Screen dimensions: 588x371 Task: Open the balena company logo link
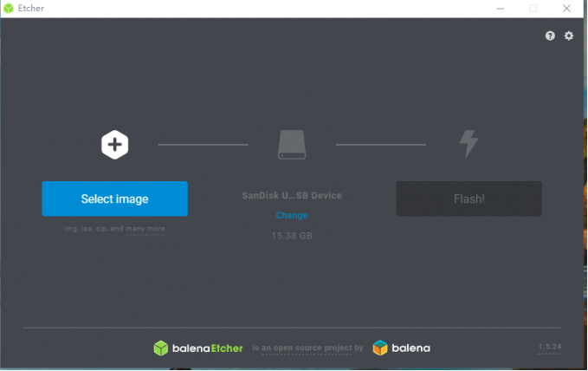coord(401,348)
